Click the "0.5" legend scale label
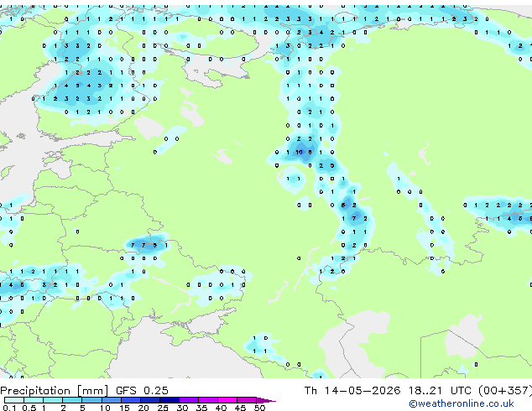This screenshot has height=411, width=532. coord(29,408)
